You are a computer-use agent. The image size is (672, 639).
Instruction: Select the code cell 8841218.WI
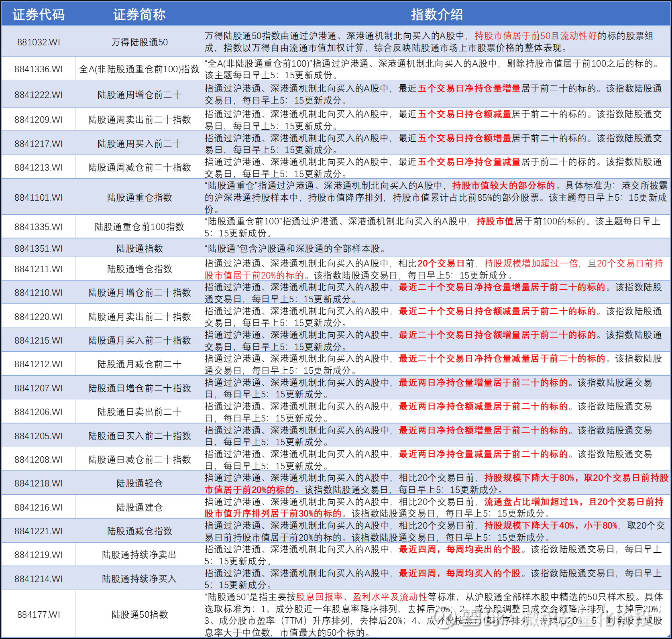(x=39, y=483)
